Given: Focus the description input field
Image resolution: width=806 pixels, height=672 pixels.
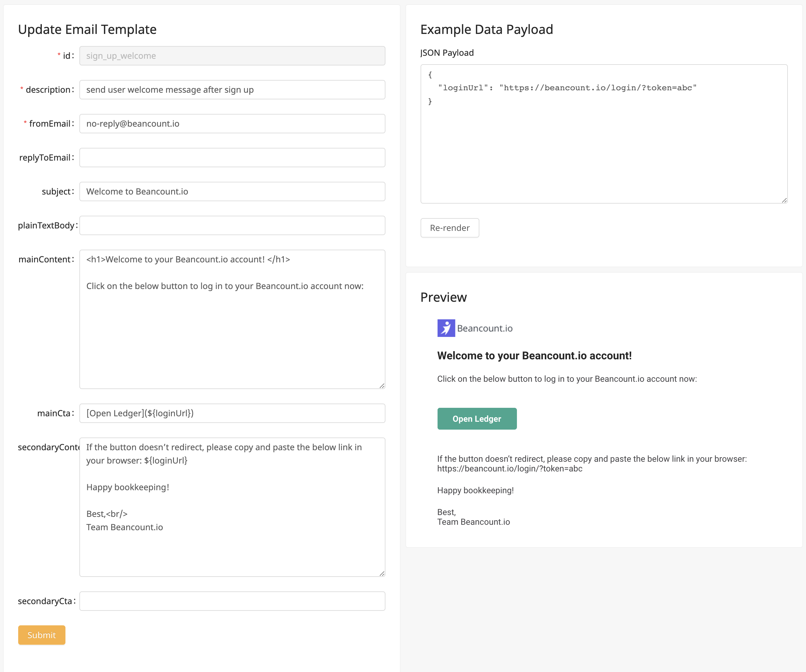Looking at the screenshot, I should tap(232, 90).
